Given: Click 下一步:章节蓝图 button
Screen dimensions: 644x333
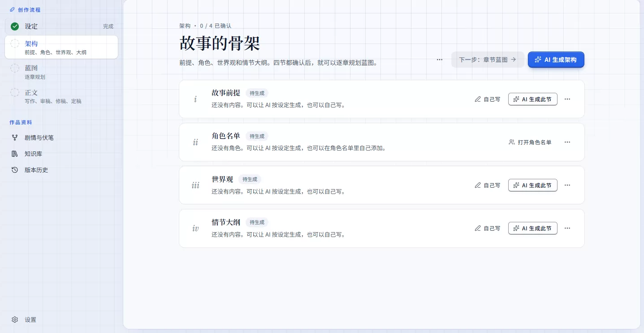Looking at the screenshot, I should 488,60.
